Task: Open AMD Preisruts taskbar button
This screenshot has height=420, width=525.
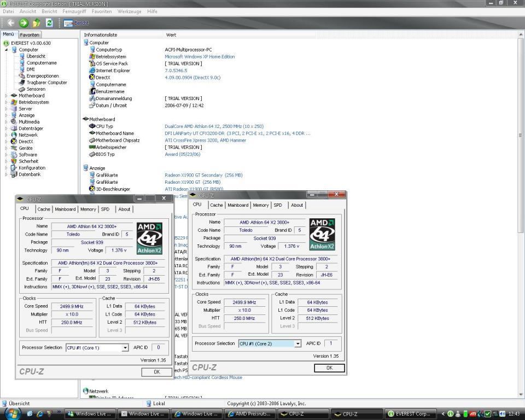Action: click(250, 414)
